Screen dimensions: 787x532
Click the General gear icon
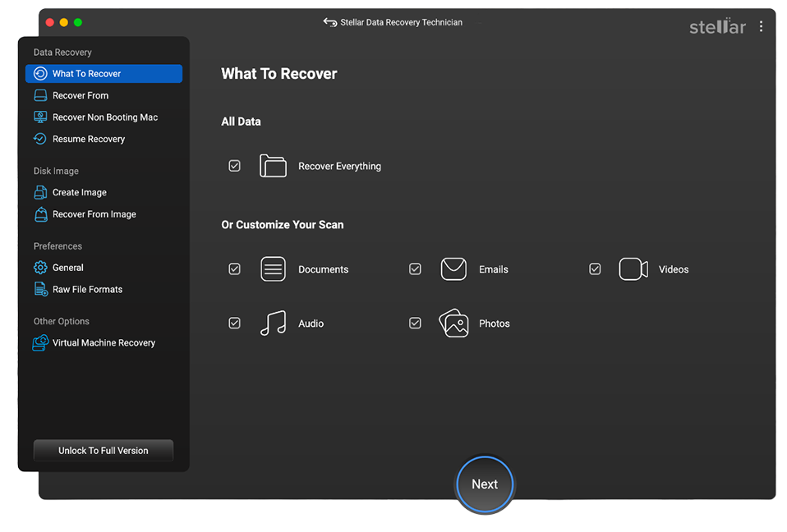pyautogui.click(x=40, y=268)
